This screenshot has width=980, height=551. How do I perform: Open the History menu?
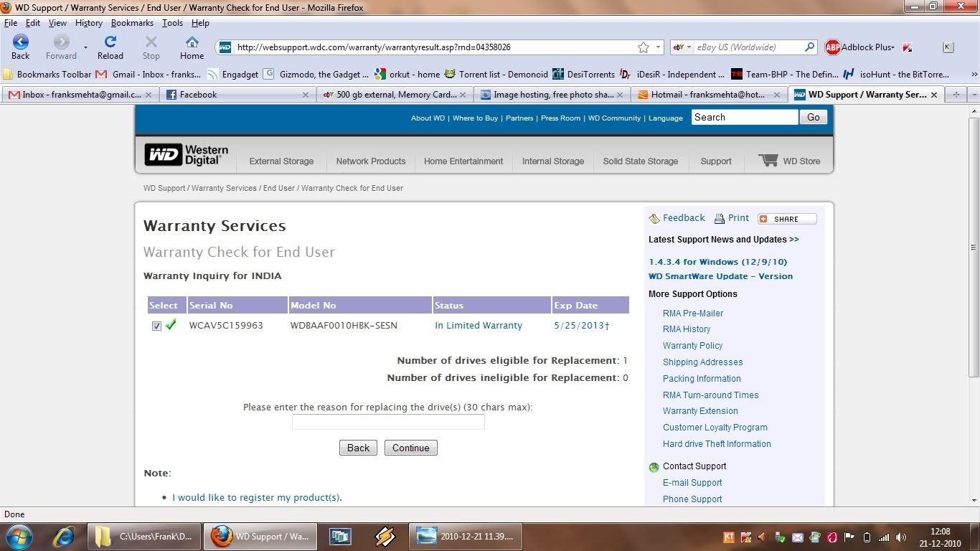pyautogui.click(x=89, y=23)
